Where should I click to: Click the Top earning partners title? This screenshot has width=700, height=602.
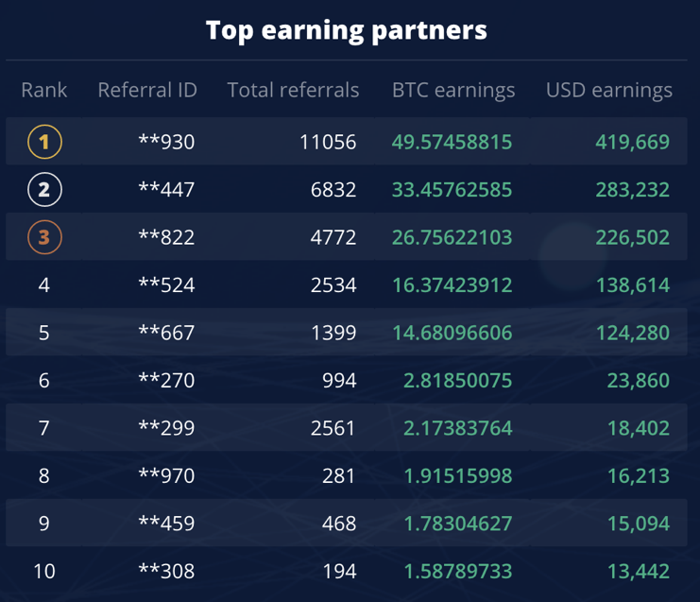347,30
